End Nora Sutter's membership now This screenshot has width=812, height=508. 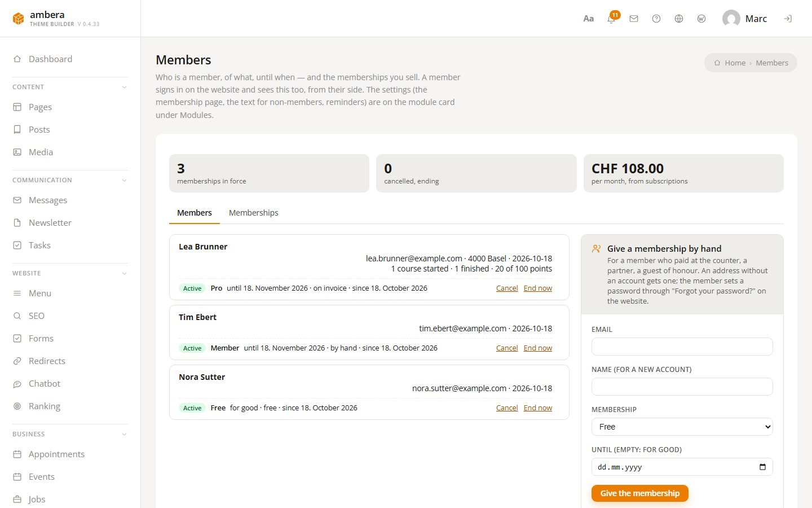(x=538, y=408)
